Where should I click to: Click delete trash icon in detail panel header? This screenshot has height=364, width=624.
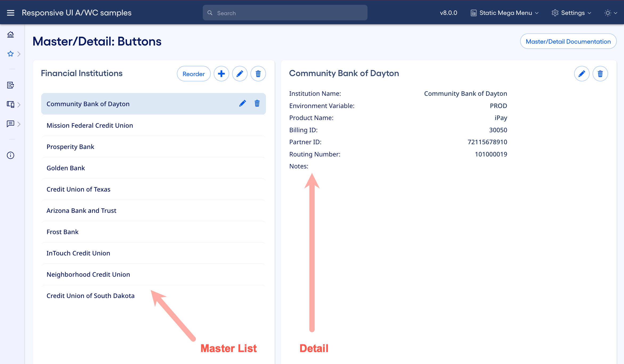point(600,74)
